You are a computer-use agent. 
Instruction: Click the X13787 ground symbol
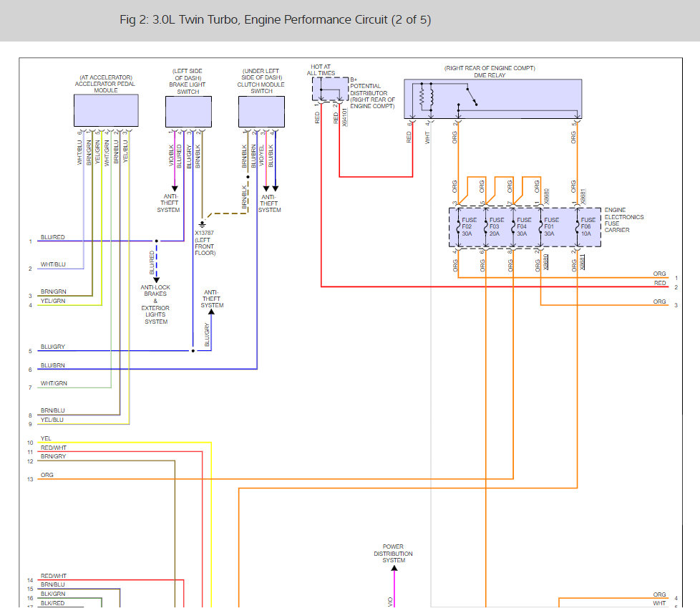[203, 224]
